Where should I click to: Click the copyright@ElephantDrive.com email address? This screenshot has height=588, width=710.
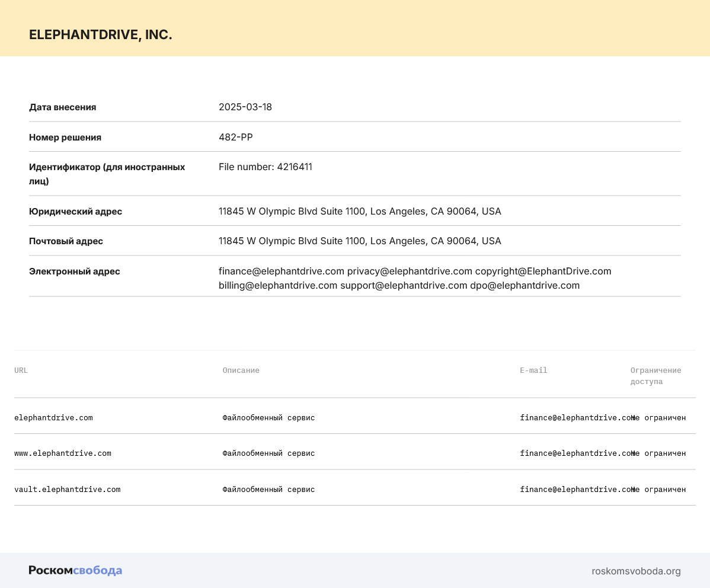point(543,271)
